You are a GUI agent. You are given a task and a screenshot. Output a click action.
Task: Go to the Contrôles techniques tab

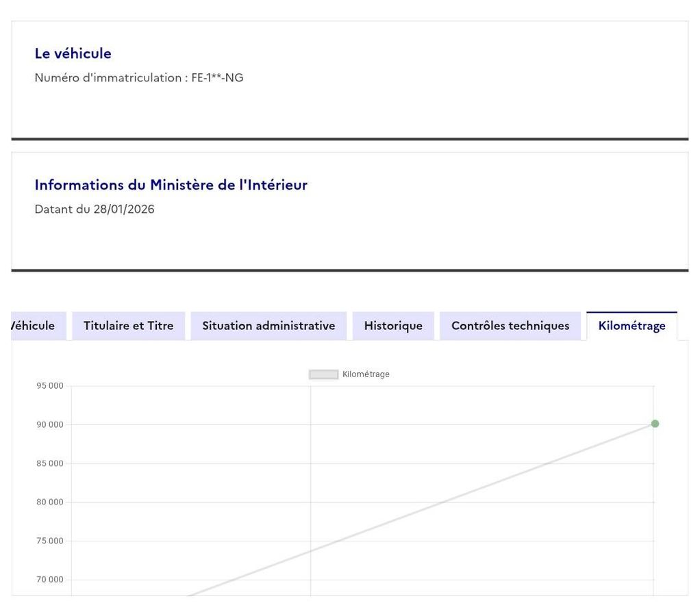pyautogui.click(x=510, y=326)
